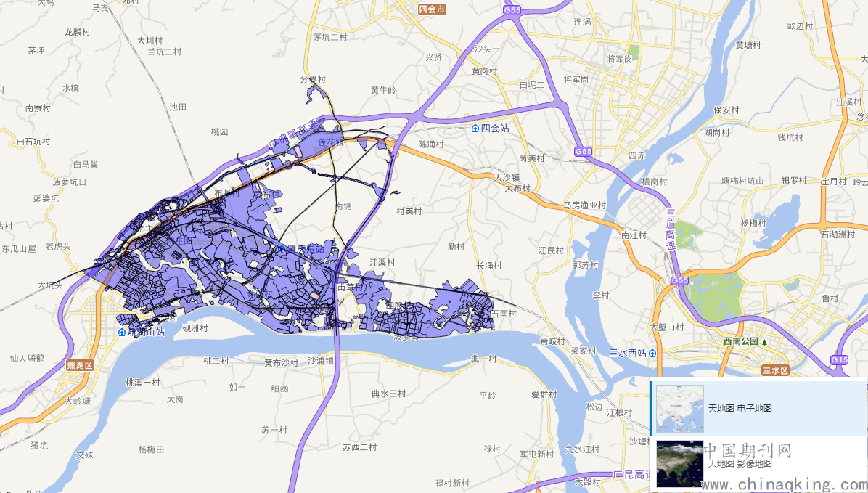Click the 黄塘村 label
The image size is (868, 493).
[x=748, y=45]
